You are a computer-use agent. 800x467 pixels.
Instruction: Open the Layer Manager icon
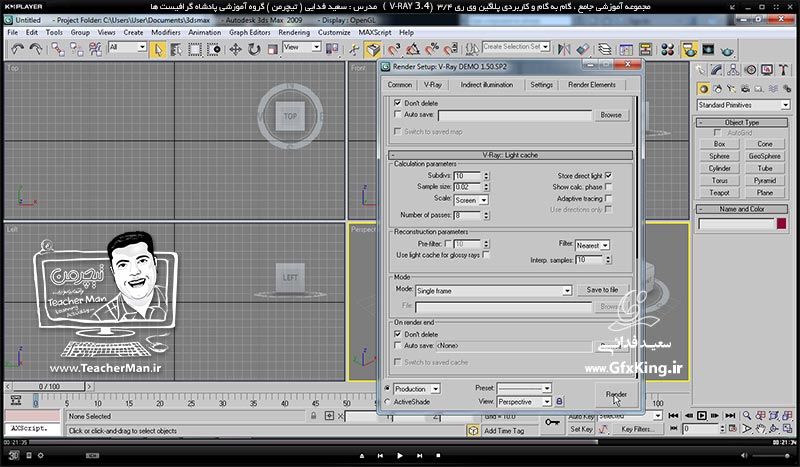605,49
